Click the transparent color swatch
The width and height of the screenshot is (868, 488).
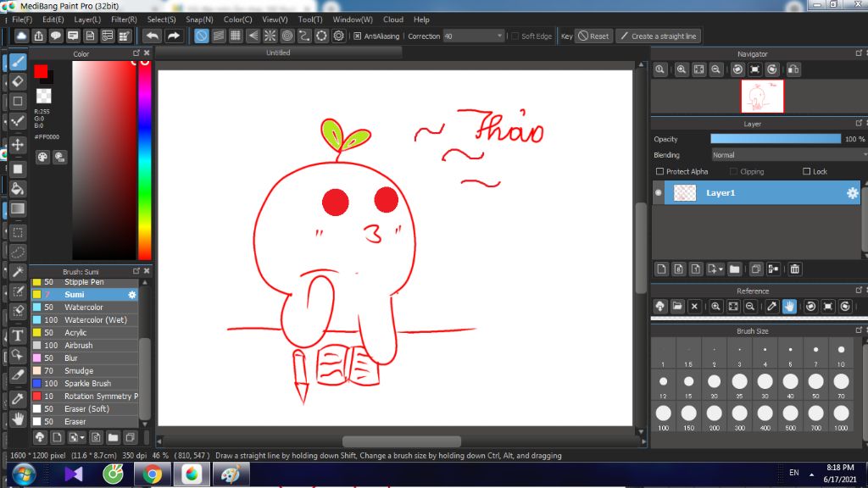click(44, 96)
